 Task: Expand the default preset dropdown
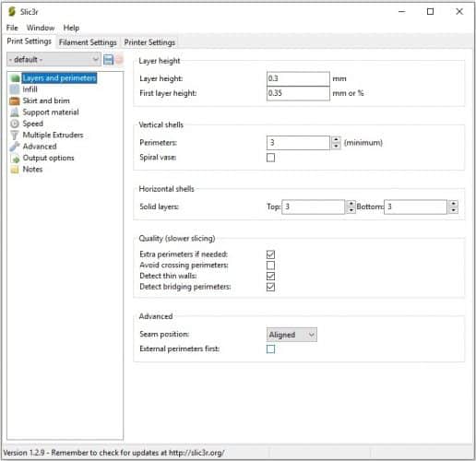(x=54, y=59)
